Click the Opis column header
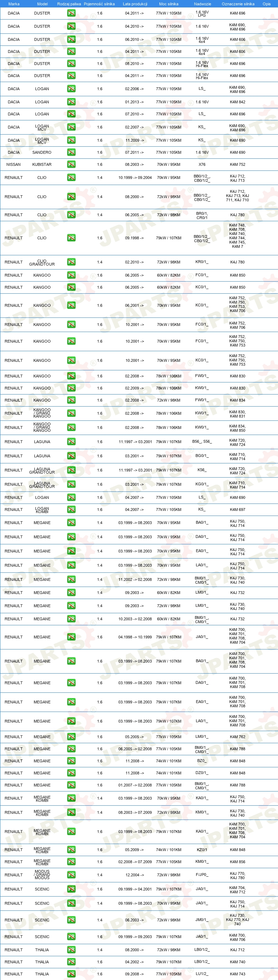278x980 pixels. [x=267, y=4]
